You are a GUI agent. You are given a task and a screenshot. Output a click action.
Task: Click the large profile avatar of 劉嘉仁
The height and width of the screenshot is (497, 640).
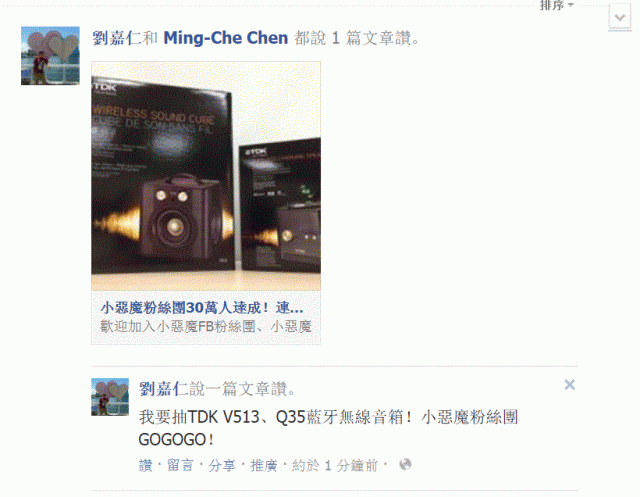pos(50,56)
